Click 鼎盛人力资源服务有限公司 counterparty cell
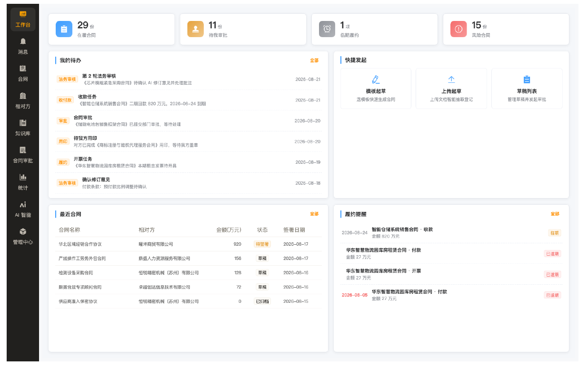 coord(164,259)
